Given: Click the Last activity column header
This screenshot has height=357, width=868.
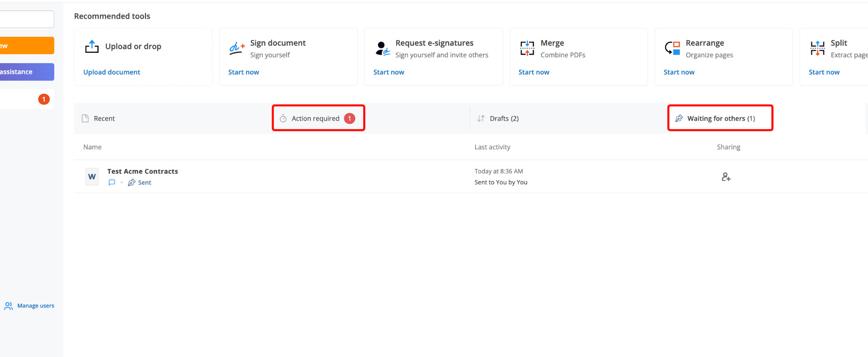Looking at the screenshot, I should click(492, 147).
